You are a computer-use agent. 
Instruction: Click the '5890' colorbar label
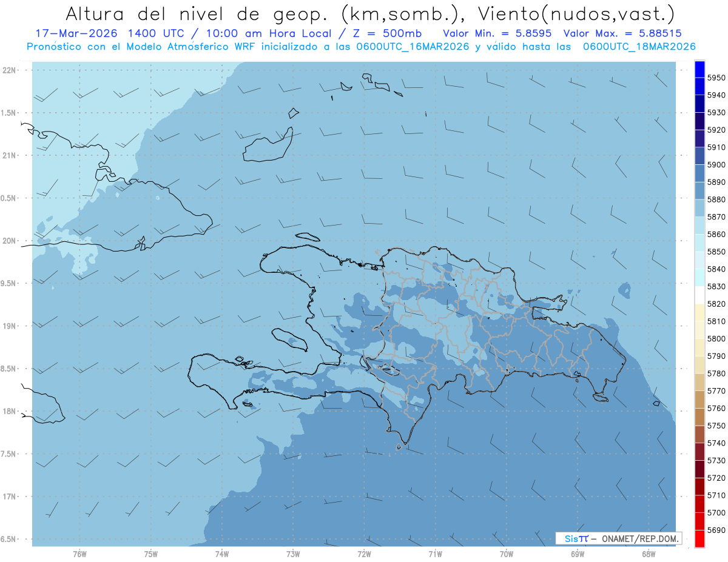point(716,182)
